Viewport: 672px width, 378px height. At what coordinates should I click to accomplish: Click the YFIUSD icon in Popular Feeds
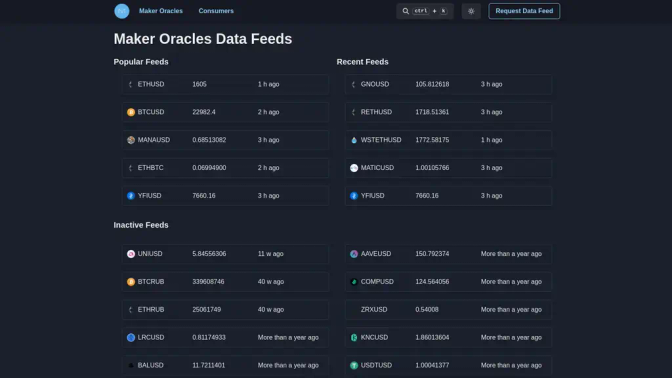coord(131,196)
